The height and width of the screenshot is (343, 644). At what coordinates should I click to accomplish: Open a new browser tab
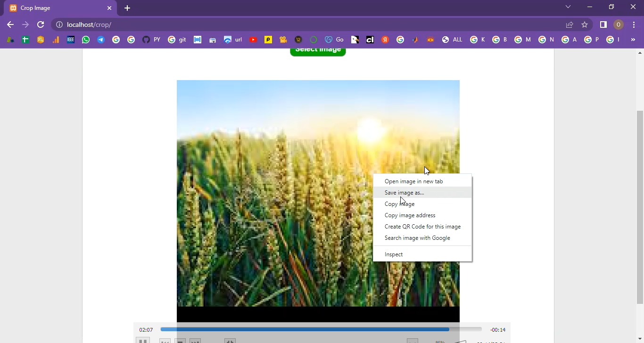coord(127,8)
